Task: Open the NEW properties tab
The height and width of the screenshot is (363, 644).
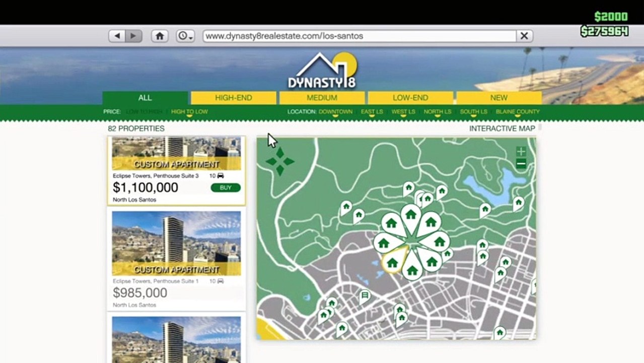Action: point(499,98)
